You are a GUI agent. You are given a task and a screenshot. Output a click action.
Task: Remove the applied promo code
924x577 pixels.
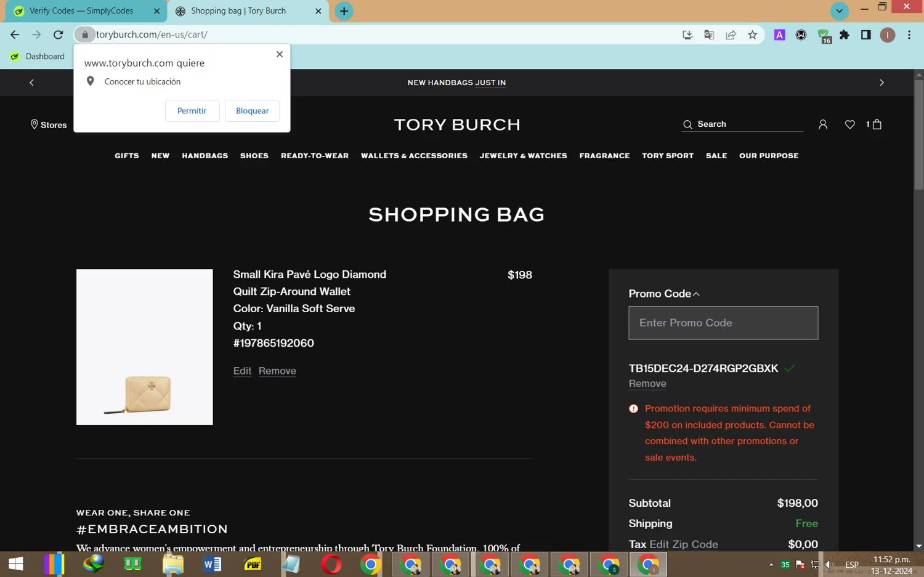click(647, 384)
